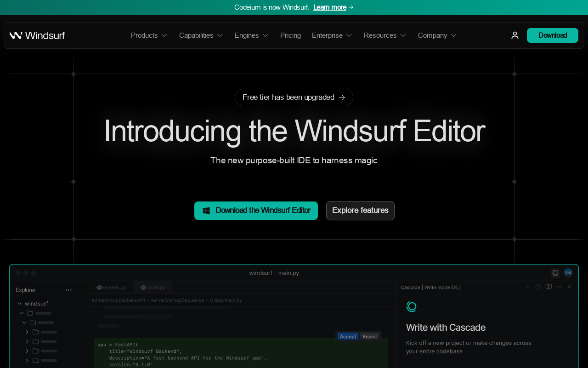
Task: Expand the Company dropdown menu
Action: (437, 35)
